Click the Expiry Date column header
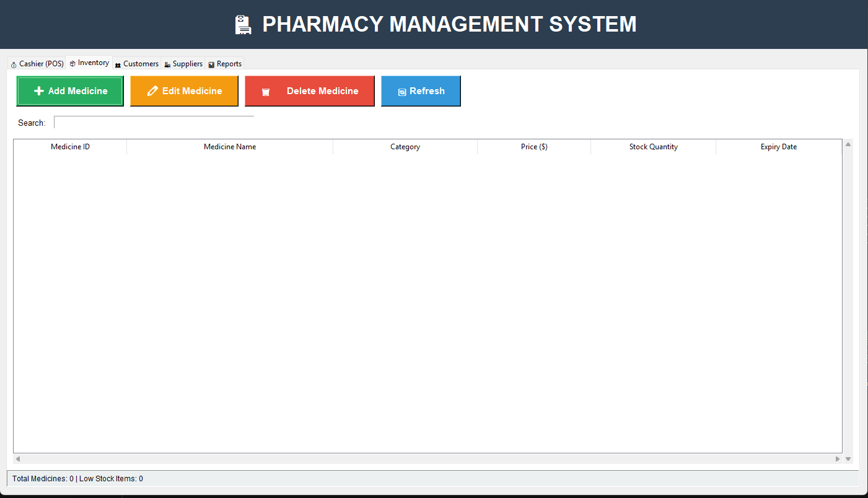Viewport: 868px width, 498px height. (779, 147)
